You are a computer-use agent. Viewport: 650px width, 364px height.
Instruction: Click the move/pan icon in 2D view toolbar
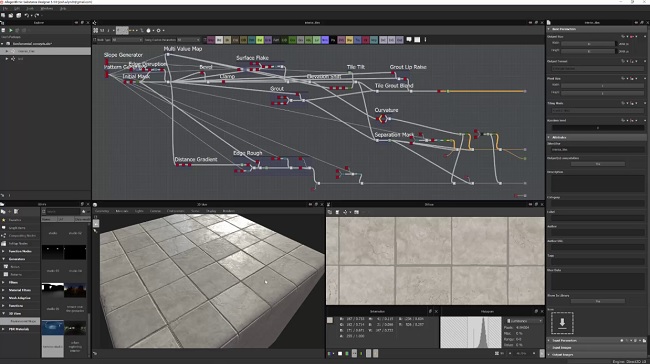(x=345, y=212)
